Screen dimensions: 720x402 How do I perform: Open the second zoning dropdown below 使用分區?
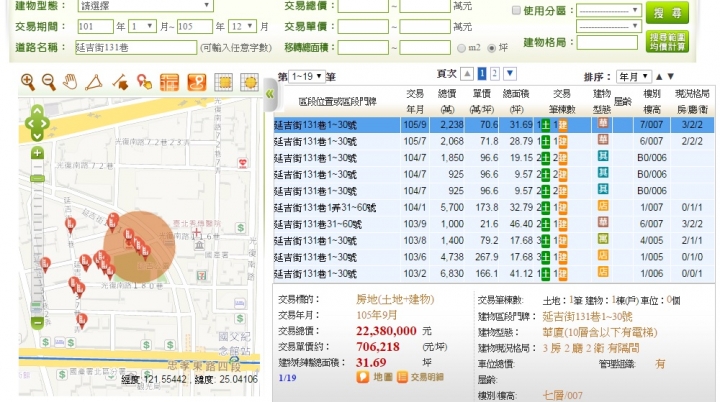click(x=608, y=26)
